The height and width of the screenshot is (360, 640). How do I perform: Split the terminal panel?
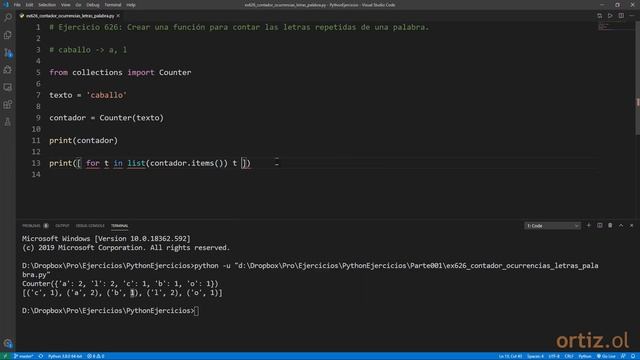pyautogui.click(x=600, y=225)
